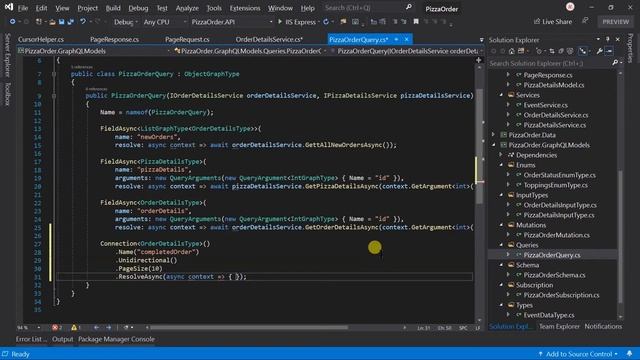Click the PREVIEW button
Image resolution: width=640 pixels, height=360 pixels.
[616, 22]
